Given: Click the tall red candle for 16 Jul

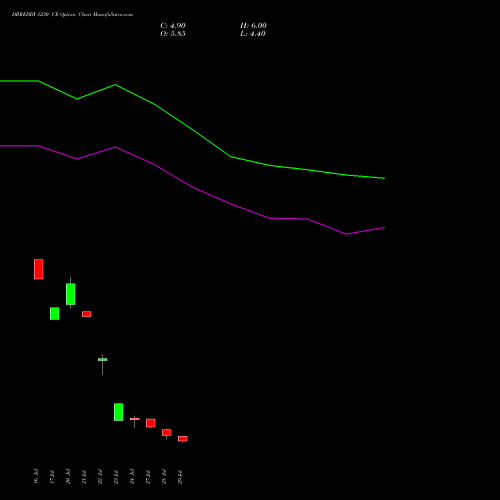Looking at the screenshot, I should click(39, 269).
